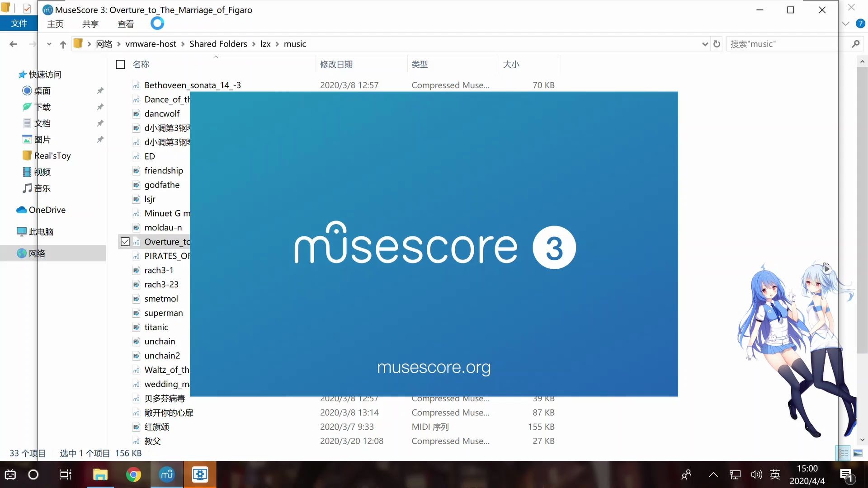Click the back navigation arrow button
The height and width of the screenshot is (488, 868).
click(x=13, y=43)
